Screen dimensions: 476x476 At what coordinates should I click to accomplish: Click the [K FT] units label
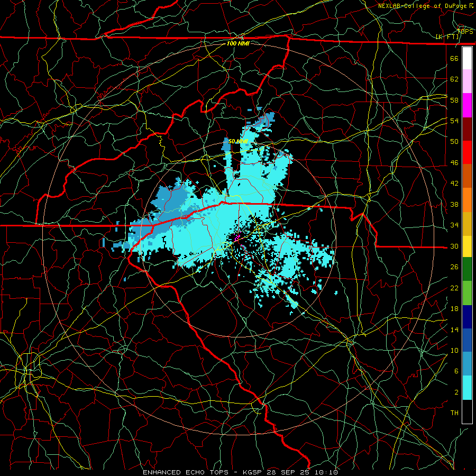click(447, 37)
